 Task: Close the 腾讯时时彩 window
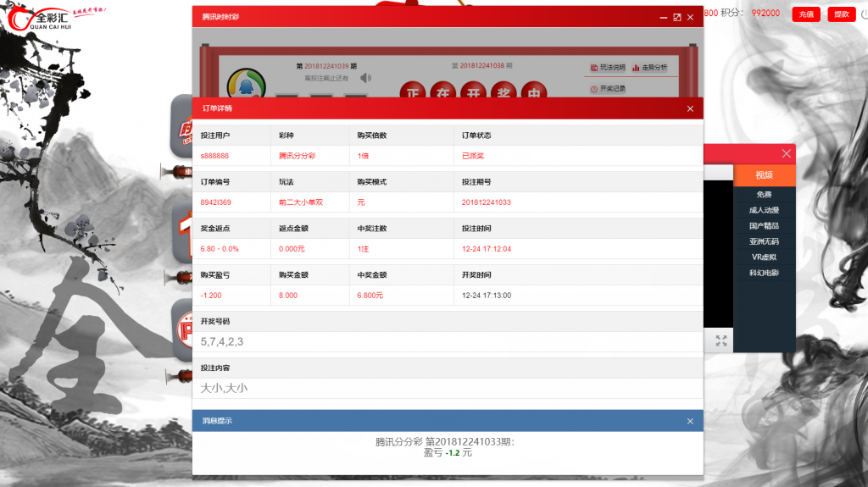pos(691,17)
